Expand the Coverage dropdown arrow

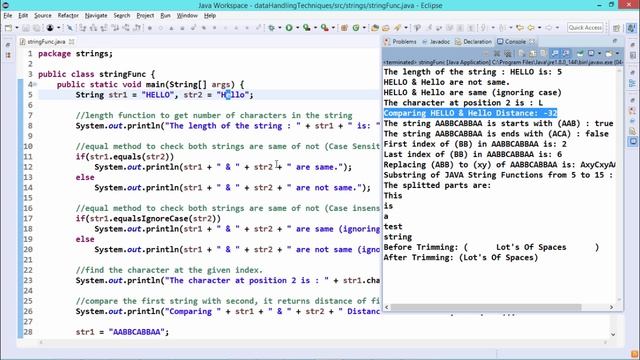click(315, 28)
